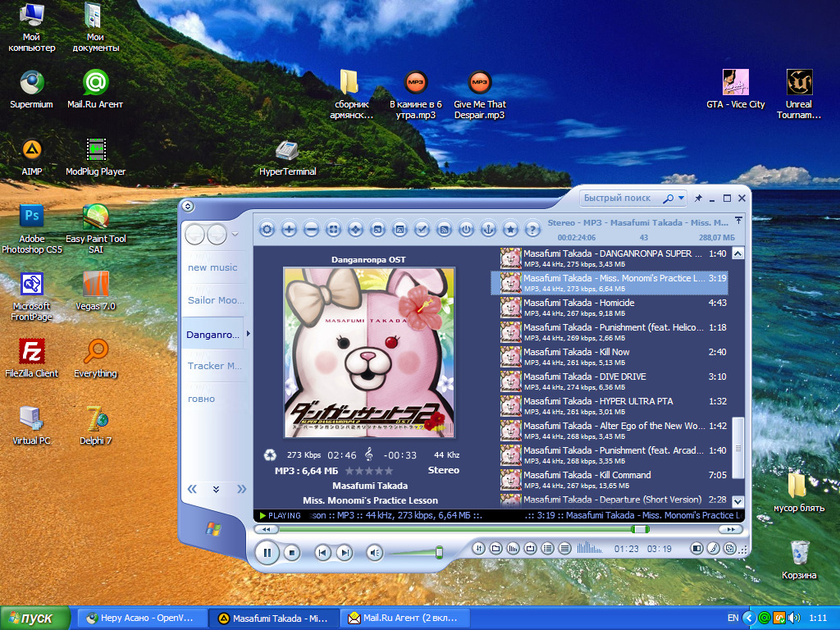This screenshot has height=630, width=840.
Task: Open the пуск Start menu
Action: coord(35,619)
